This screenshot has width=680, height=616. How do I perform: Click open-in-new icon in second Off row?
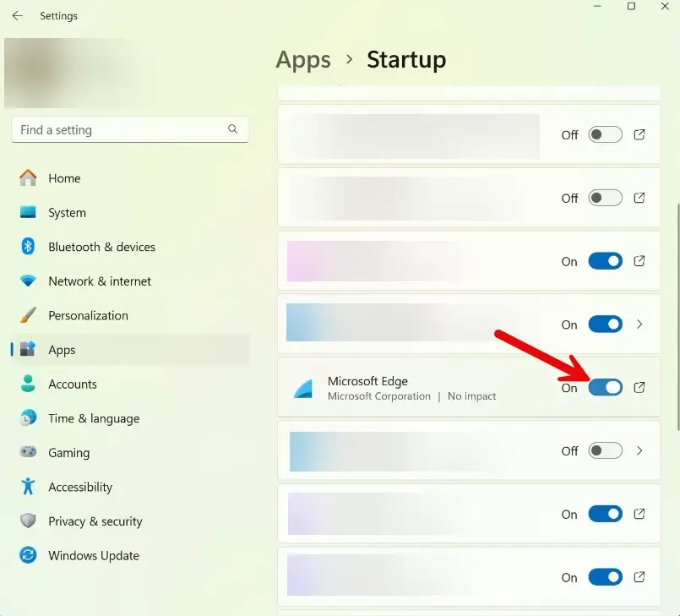click(639, 198)
